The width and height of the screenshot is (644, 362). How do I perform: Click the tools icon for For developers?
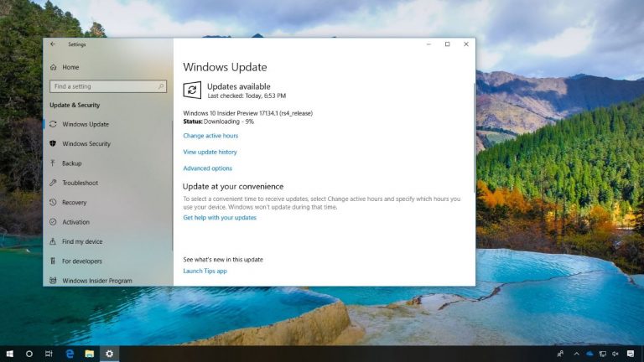pyautogui.click(x=53, y=261)
